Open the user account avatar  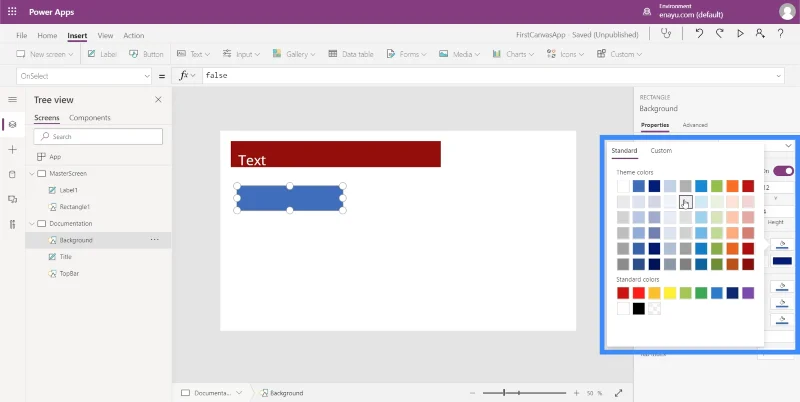pyautogui.click(x=787, y=12)
